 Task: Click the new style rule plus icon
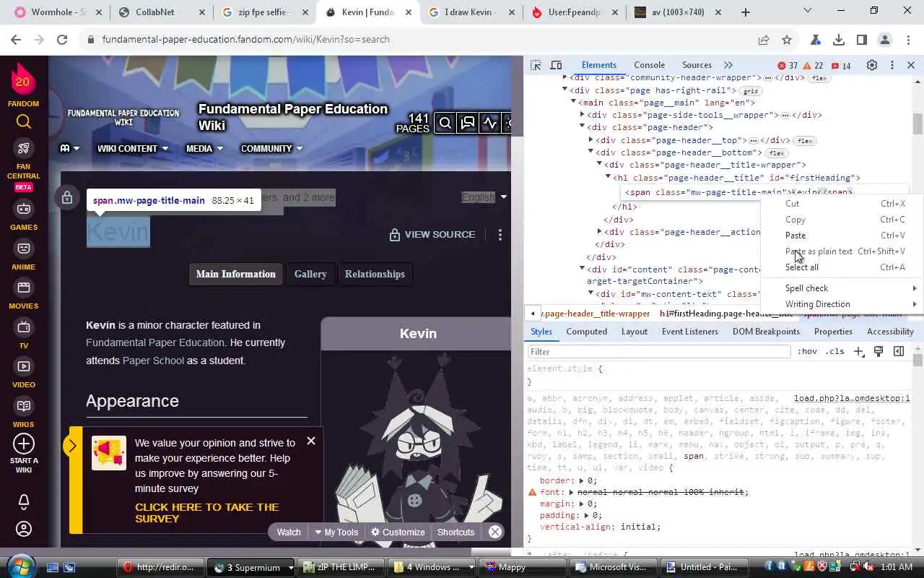(x=858, y=352)
